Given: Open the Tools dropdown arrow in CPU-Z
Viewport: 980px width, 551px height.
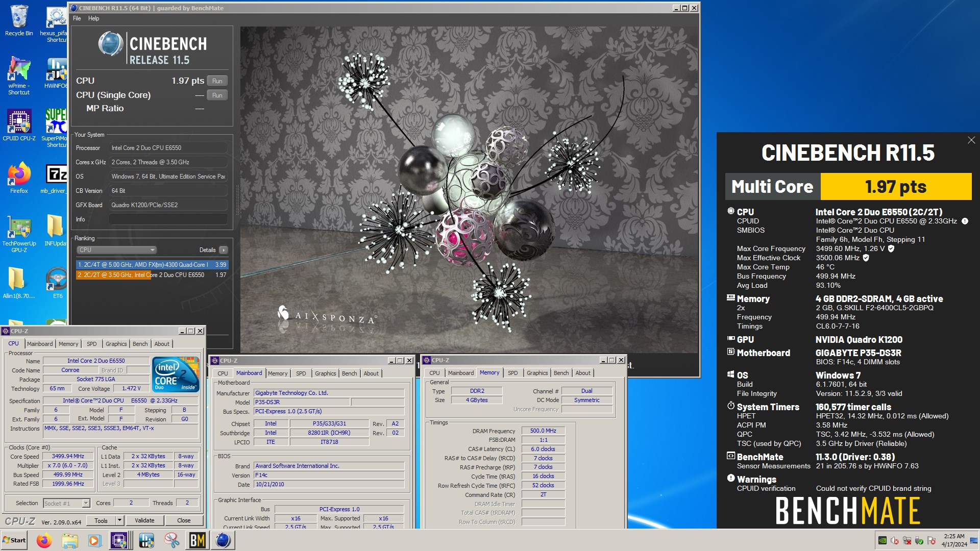Looking at the screenshot, I should point(119,520).
